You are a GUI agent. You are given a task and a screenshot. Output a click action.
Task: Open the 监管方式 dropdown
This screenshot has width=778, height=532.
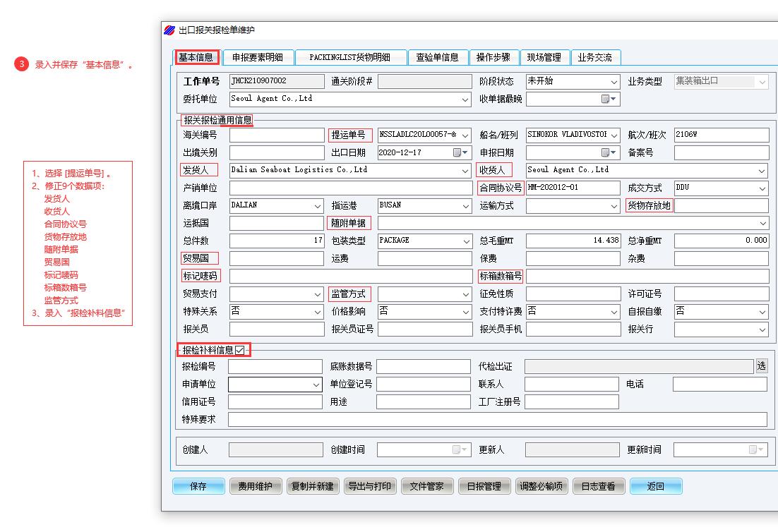[x=465, y=294]
